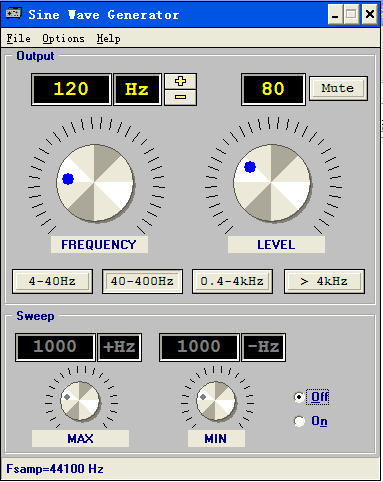Click the sweep MAX value display
The width and height of the screenshot is (383, 482).
[55, 347]
